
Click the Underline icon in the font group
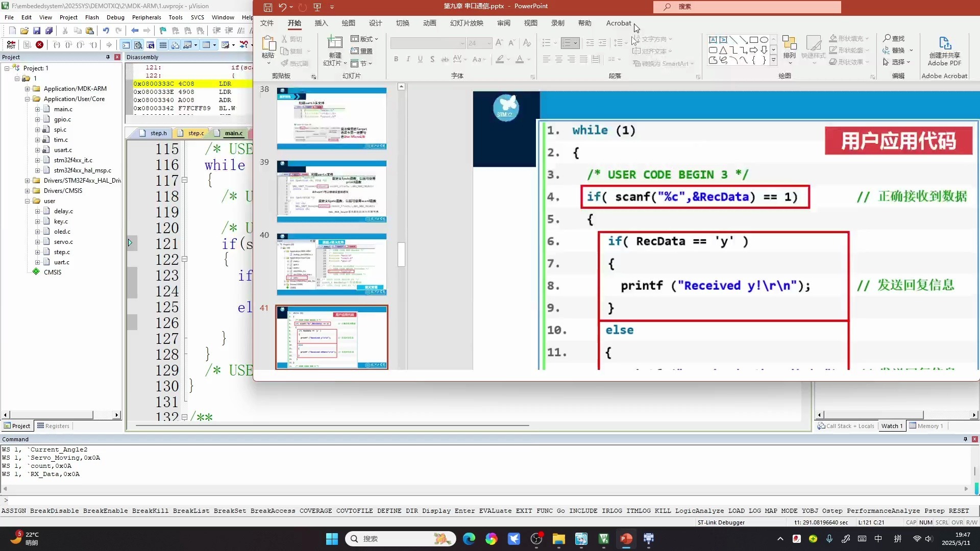(420, 59)
